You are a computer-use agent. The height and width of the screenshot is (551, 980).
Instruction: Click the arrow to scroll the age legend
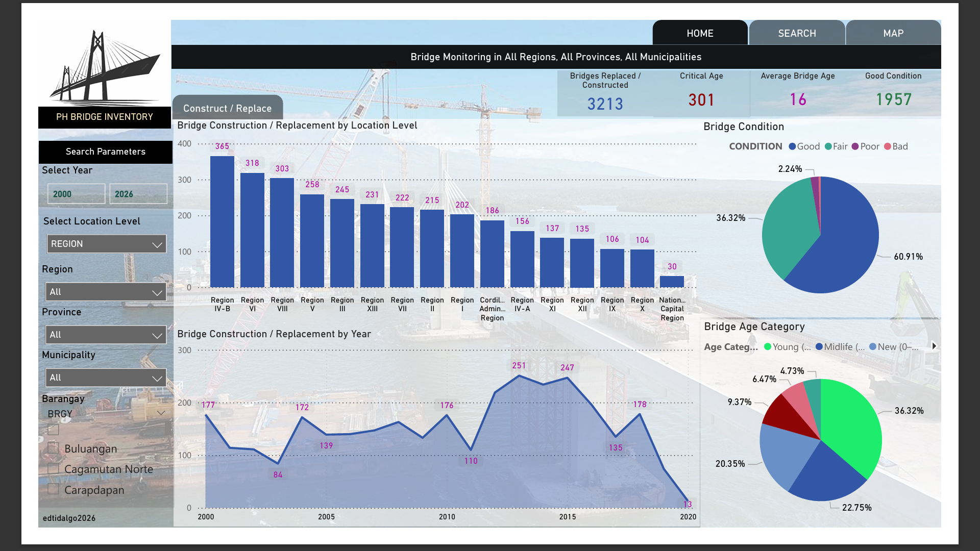935,346
